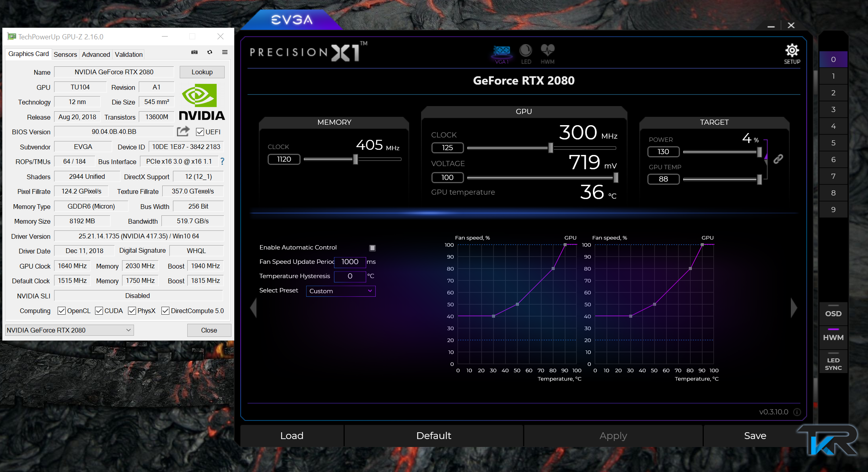868x472 pixels.
Task: Enable Automatic Control checkbox
Action: point(373,248)
